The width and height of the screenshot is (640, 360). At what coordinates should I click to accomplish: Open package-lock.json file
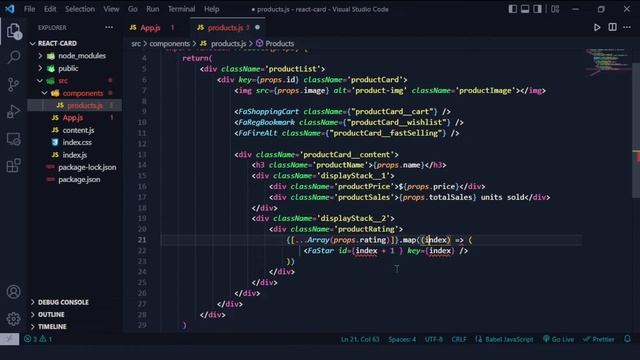click(x=87, y=167)
